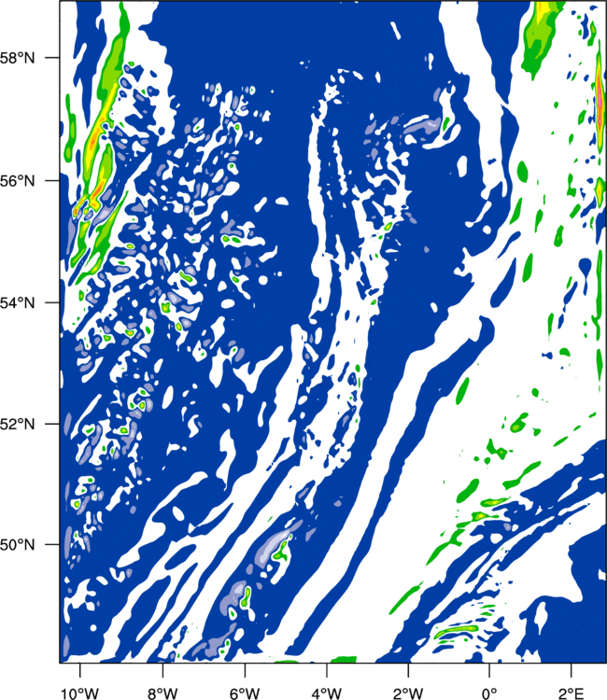Click the 2°E longitude label
This screenshot has width=607, height=700.
pos(572,693)
